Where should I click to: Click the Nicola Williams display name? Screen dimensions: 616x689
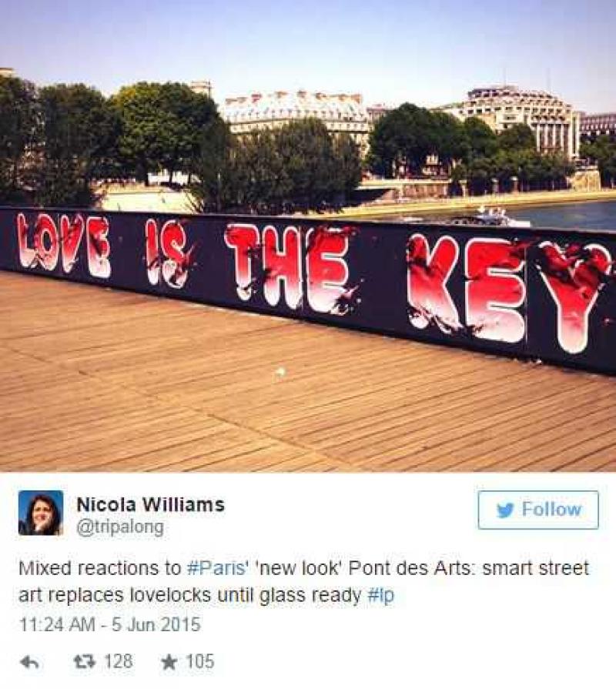[150, 504]
